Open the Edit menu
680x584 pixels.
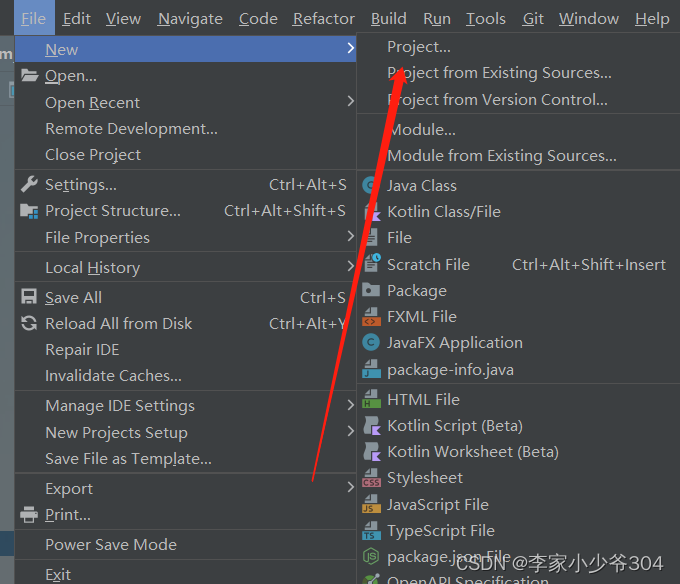click(76, 19)
